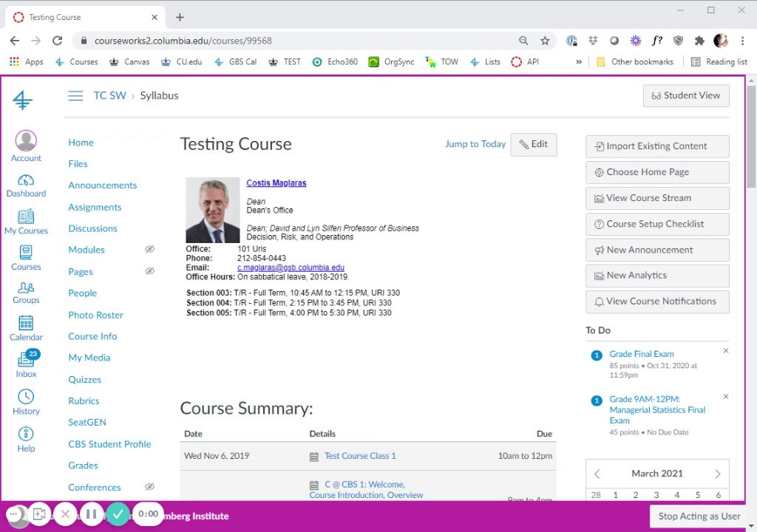Viewport: 757px width, 532px height.
Task: Open the Costis Maglaras name link
Action: [x=276, y=183]
